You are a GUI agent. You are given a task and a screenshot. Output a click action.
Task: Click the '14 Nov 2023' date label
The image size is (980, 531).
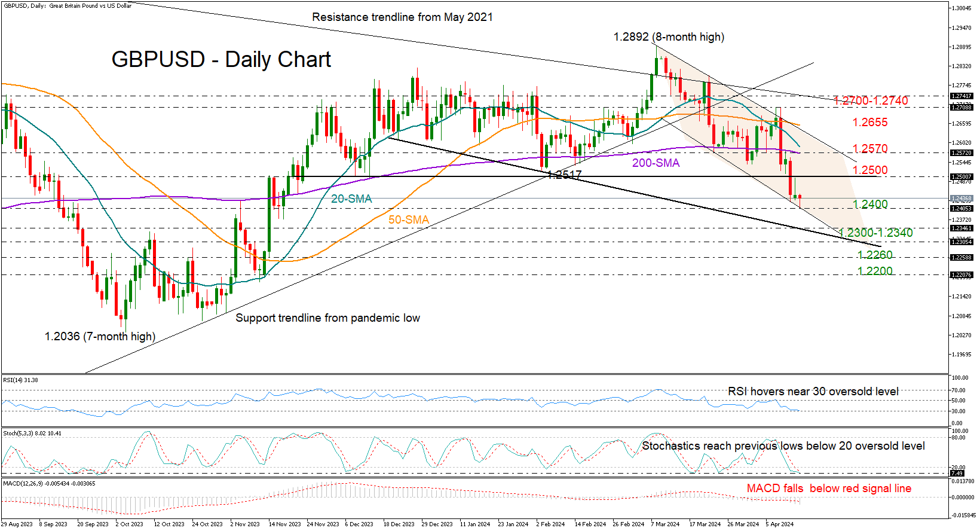tap(284, 524)
